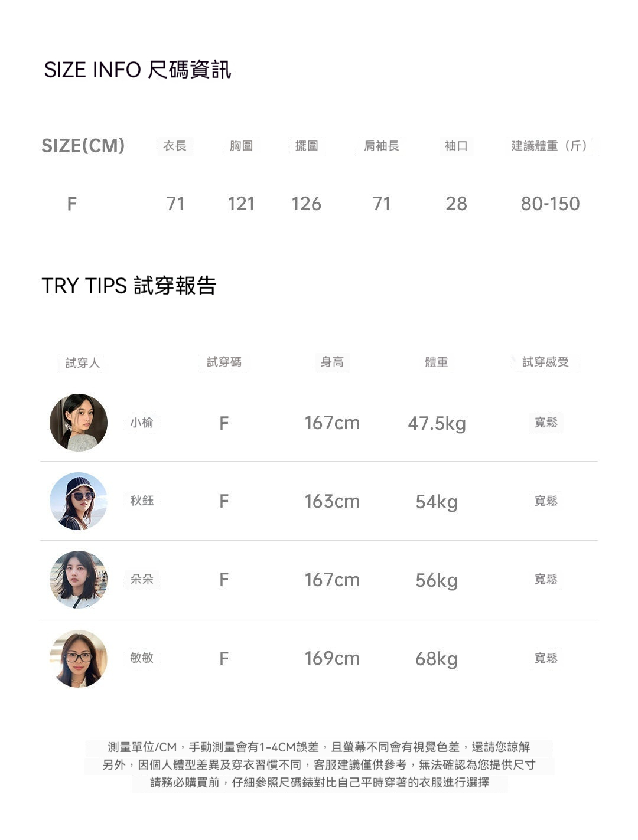The height and width of the screenshot is (840, 638).
Task: Click 敏敏's avatar wearing glasses
Action: 79,658
